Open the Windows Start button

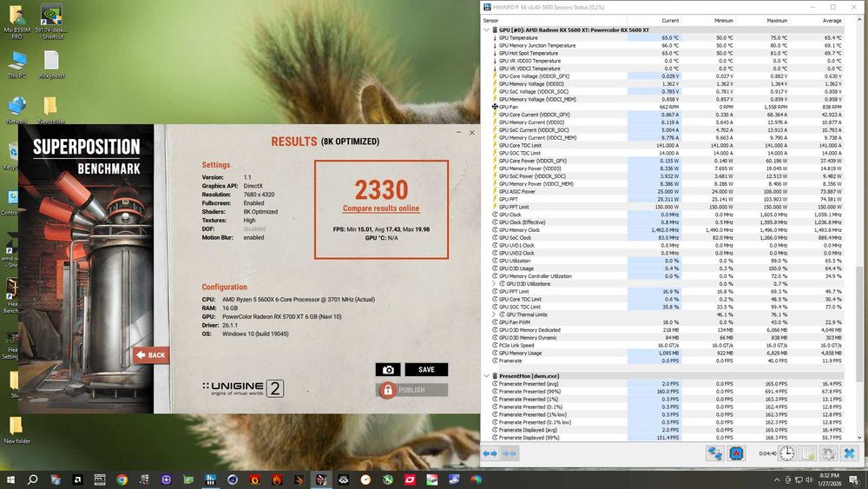10,479
